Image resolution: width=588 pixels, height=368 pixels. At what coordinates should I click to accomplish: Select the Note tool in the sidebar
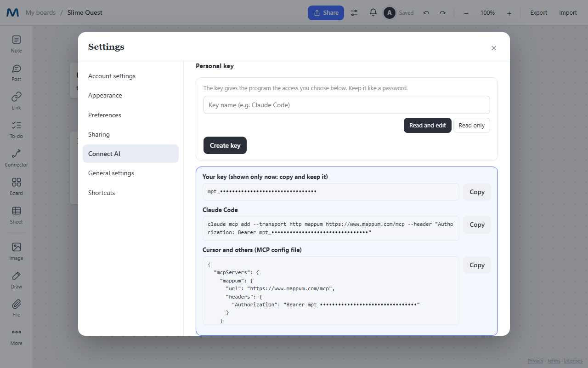[16, 44]
